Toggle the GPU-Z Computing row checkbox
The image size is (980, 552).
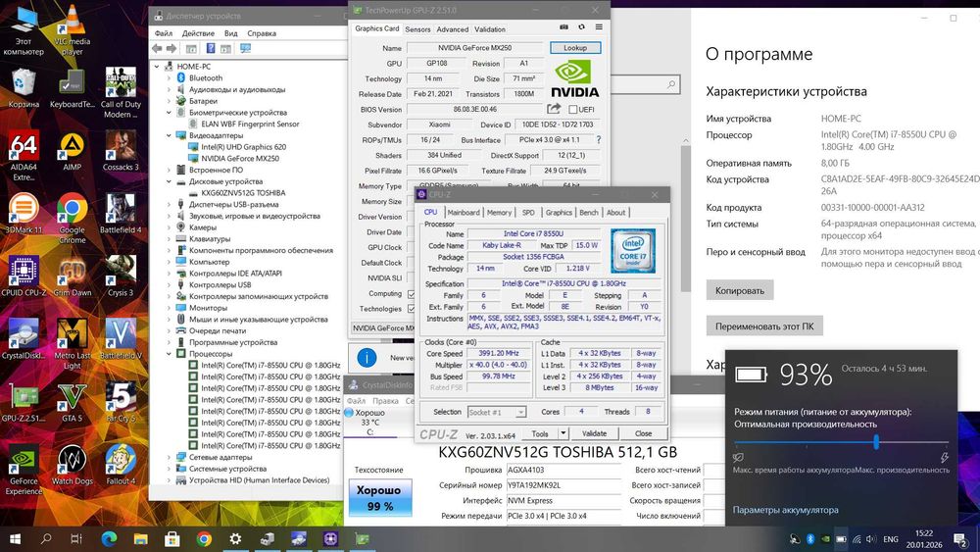[x=412, y=294]
